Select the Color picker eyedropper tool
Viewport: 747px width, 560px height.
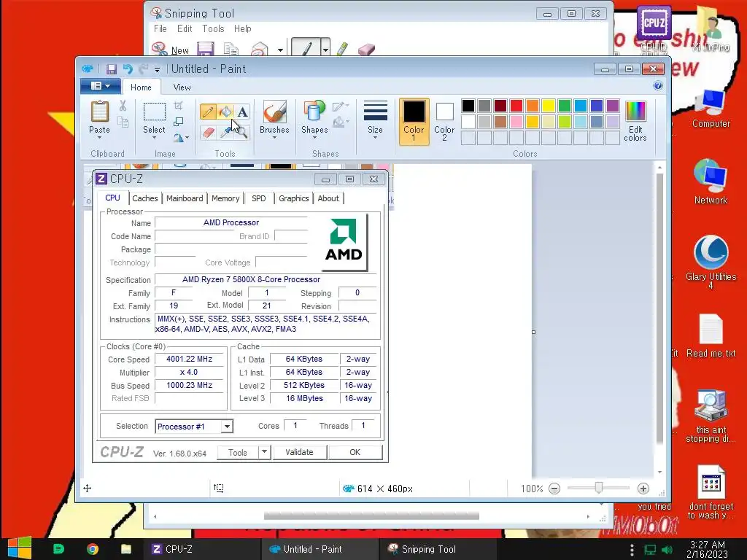coord(225,132)
